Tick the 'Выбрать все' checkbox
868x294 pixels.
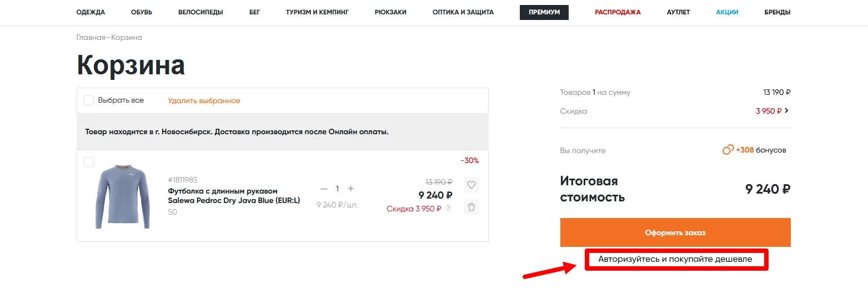(x=89, y=100)
